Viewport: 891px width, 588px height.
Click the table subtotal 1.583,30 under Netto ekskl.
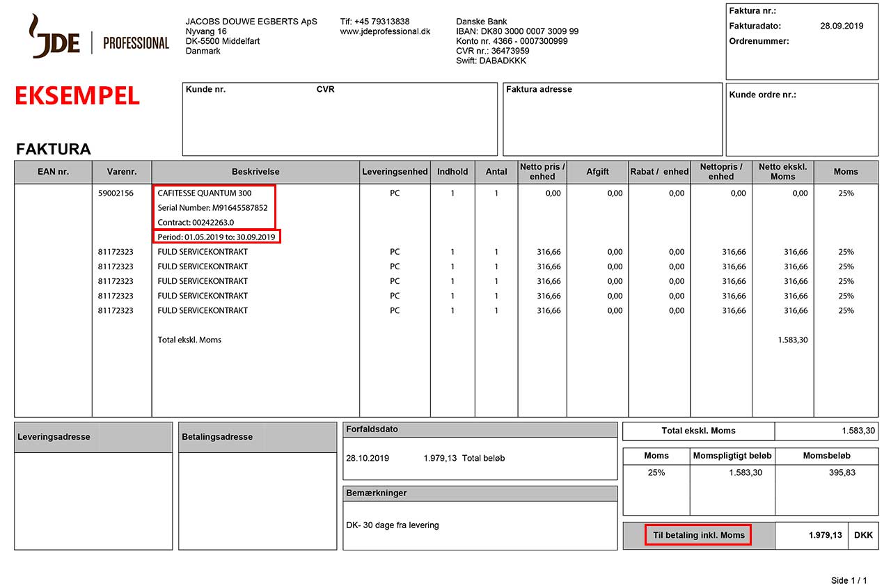click(793, 340)
